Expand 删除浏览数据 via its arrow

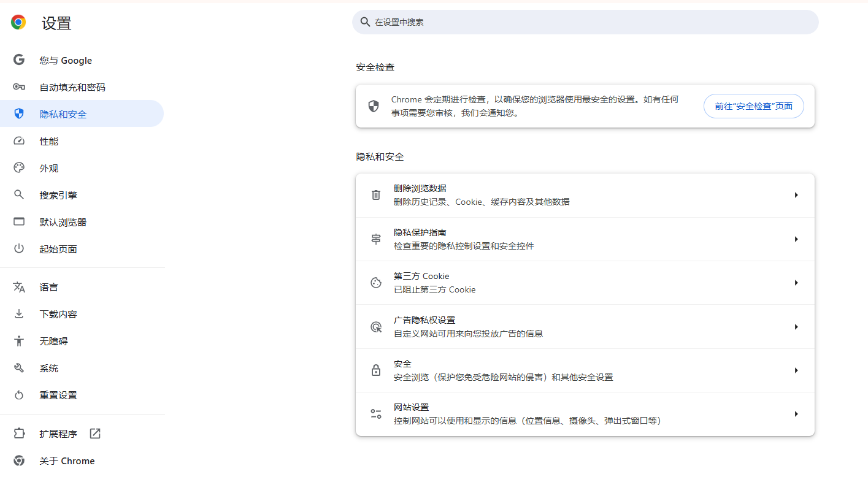(x=796, y=195)
